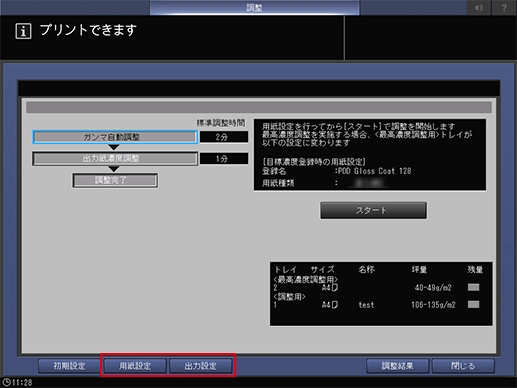This screenshot has height=388, width=517.
Task: Click the <調整用> tray heading
Action: point(289,296)
